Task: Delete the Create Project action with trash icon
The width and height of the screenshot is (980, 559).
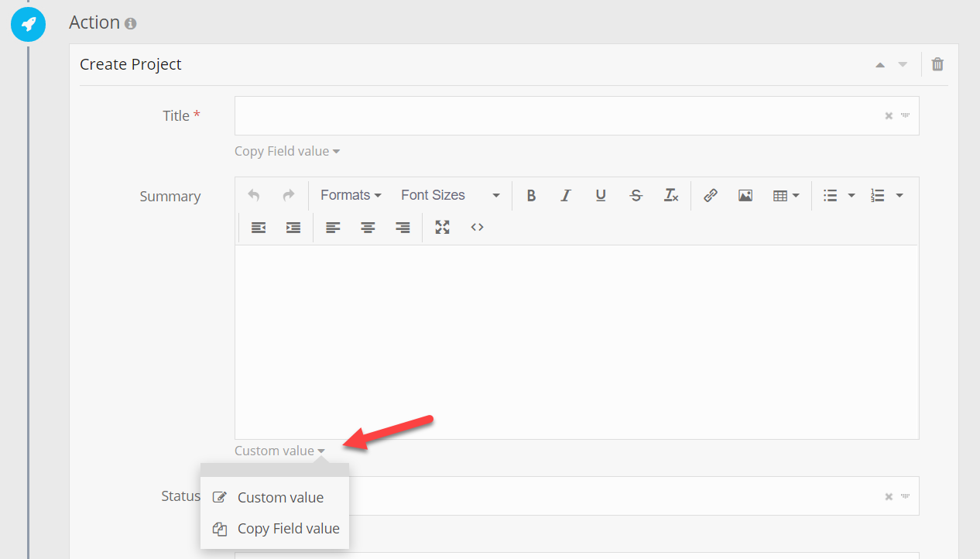Action: (937, 64)
